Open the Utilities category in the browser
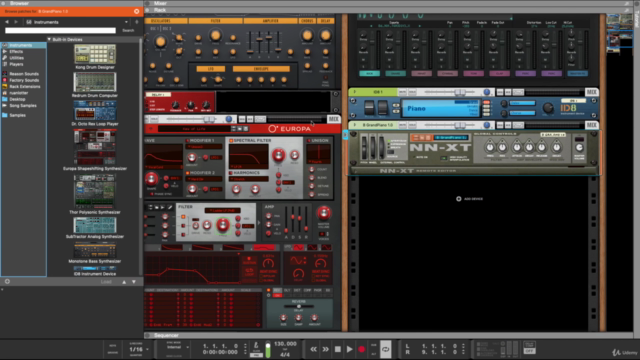640x360 pixels. (x=16, y=58)
